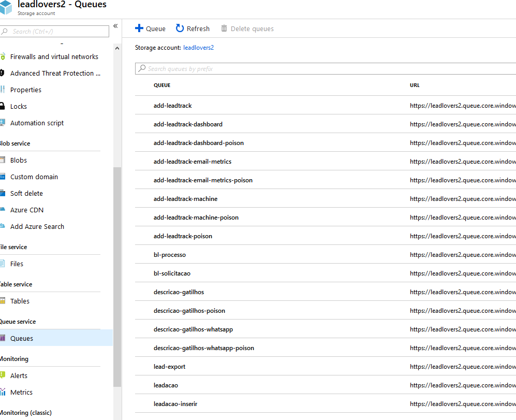
Task: Open Advanced Threat Protection menu item
Action: pos(55,73)
